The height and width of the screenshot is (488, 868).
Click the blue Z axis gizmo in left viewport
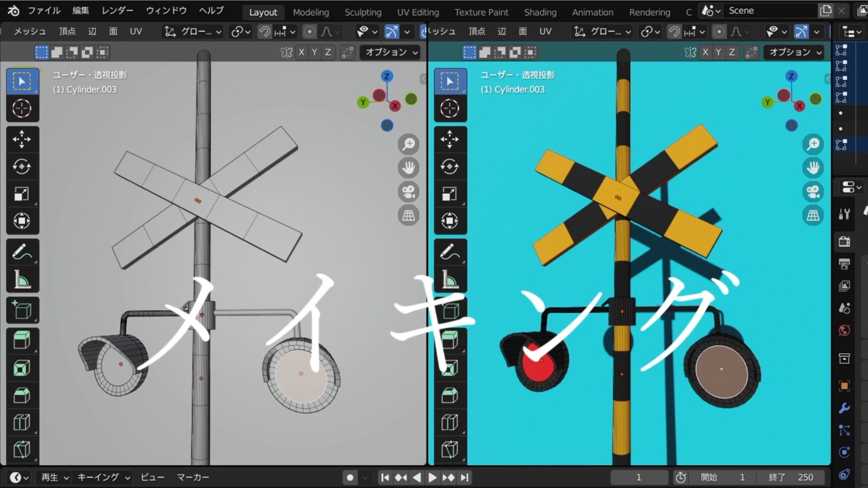pos(387,76)
